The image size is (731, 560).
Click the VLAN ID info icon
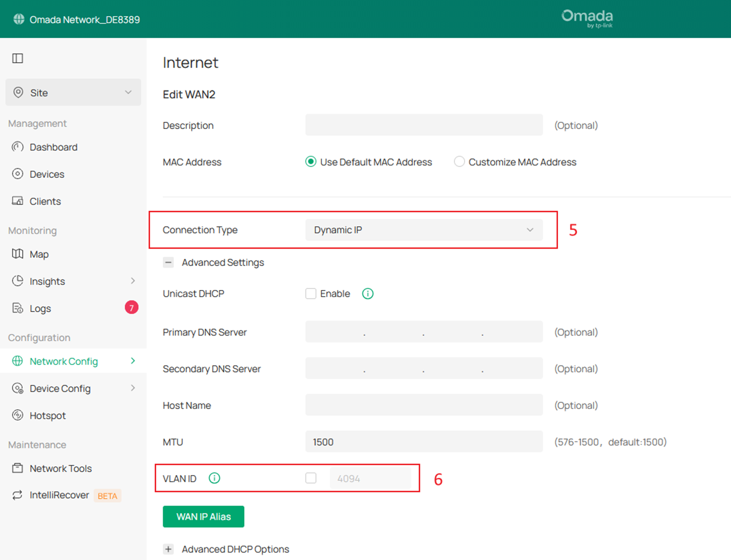(x=214, y=478)
